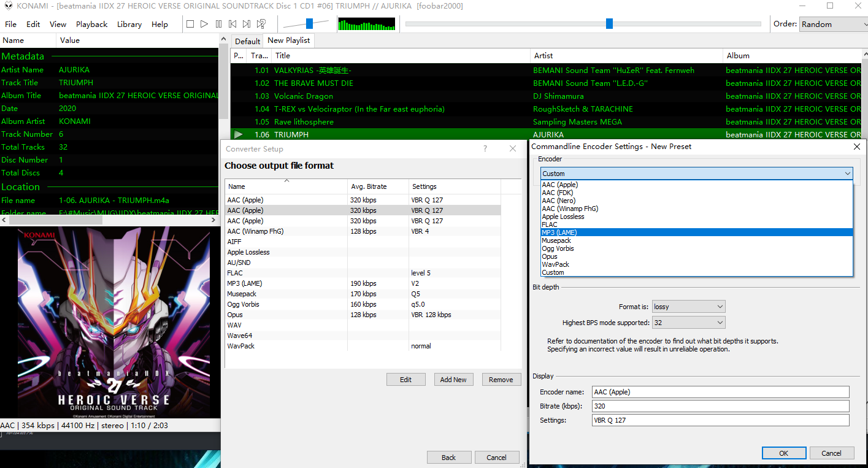Open the Library menu
Image resolution: width=868 pixels, height=468 pixels.
[x=129, y=25]
